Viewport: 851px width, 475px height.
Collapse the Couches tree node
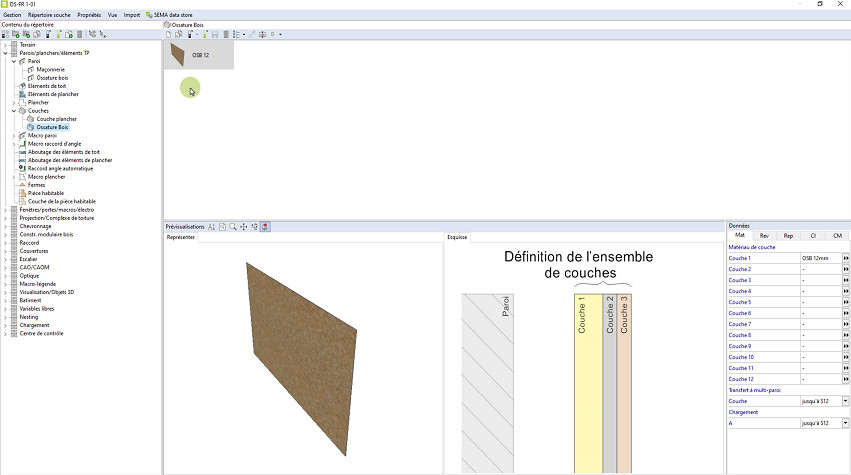[x=14, y=111]
